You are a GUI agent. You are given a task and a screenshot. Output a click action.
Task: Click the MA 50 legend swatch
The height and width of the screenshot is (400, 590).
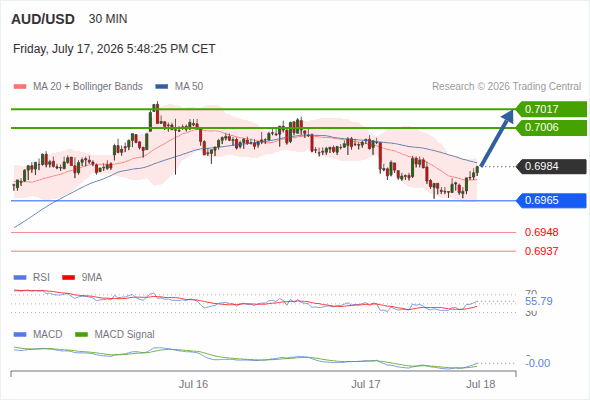click(162, 87)
